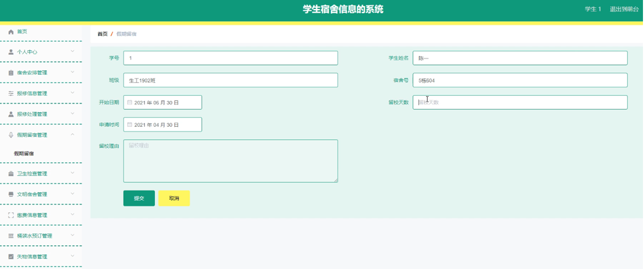Click the chart icon for 失物信息管理
644x269 pixels.
click(x=11, y=257)
